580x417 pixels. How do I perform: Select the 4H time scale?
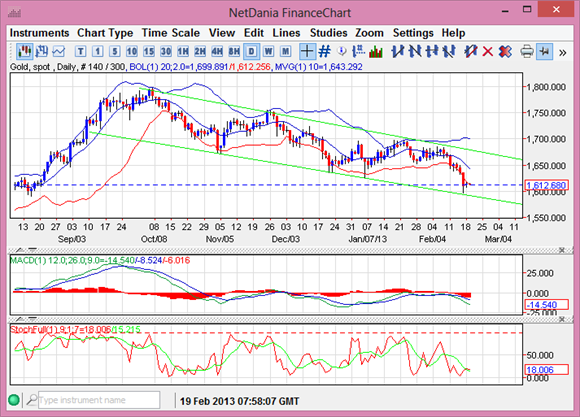tap(217, 51)
